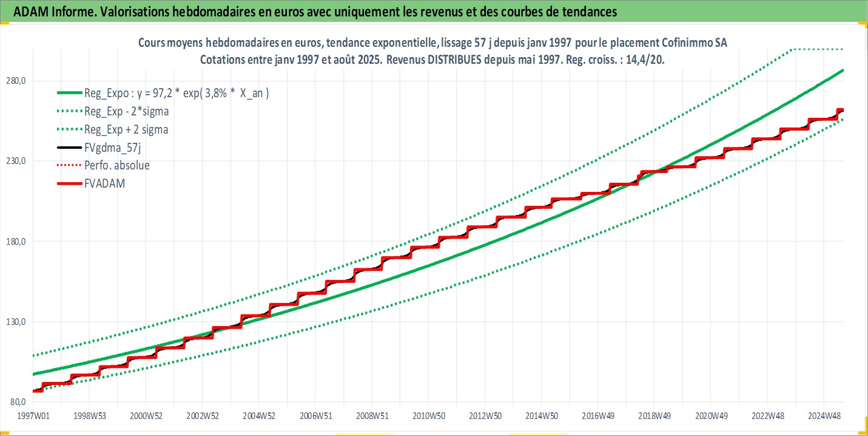
Task: Click the x-axis label 2008W51
Action: [371, 415]
